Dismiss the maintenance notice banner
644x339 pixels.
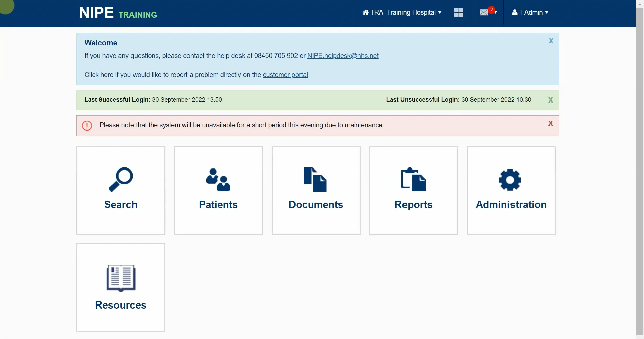coord(550,123)
